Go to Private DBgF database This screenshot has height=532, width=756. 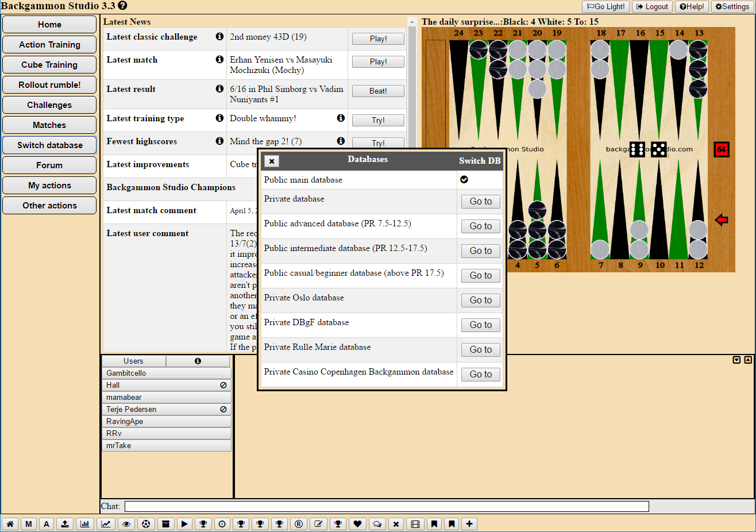pos(481,325)
